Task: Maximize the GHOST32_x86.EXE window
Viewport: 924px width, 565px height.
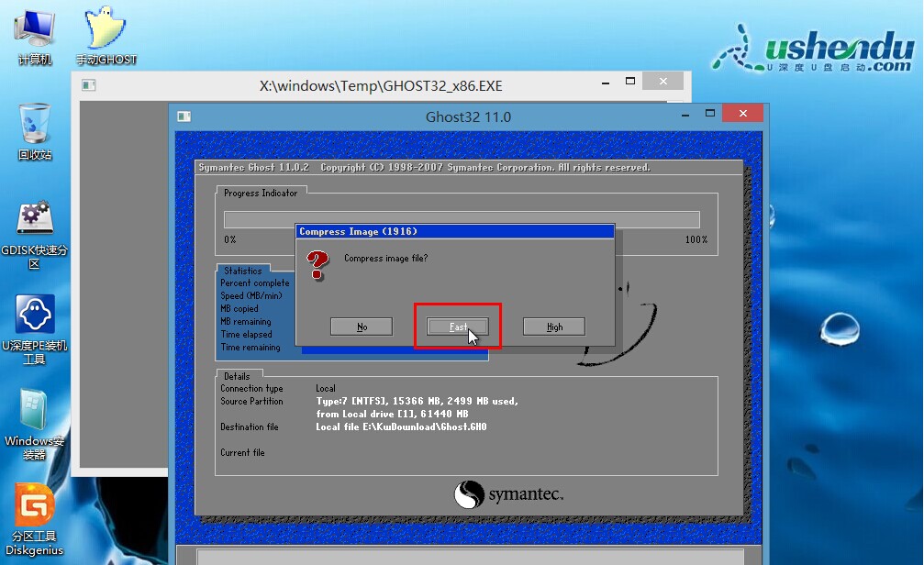Action: [630, 82]
